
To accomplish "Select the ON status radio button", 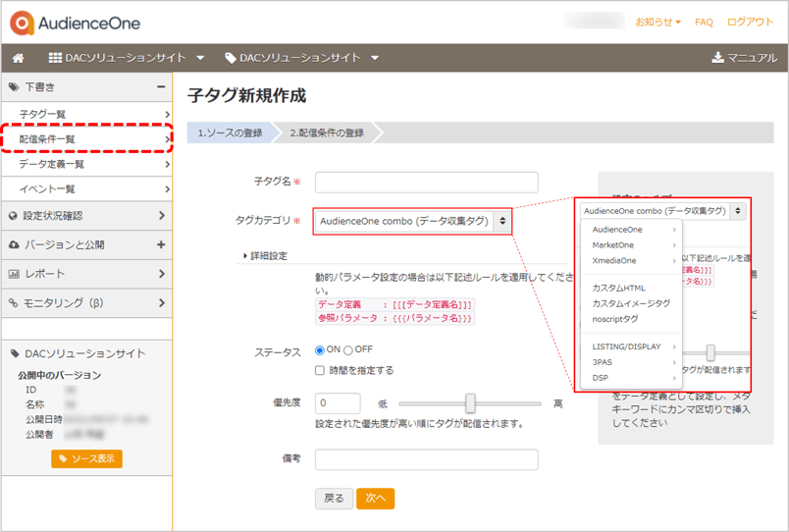I will point(320,349).
